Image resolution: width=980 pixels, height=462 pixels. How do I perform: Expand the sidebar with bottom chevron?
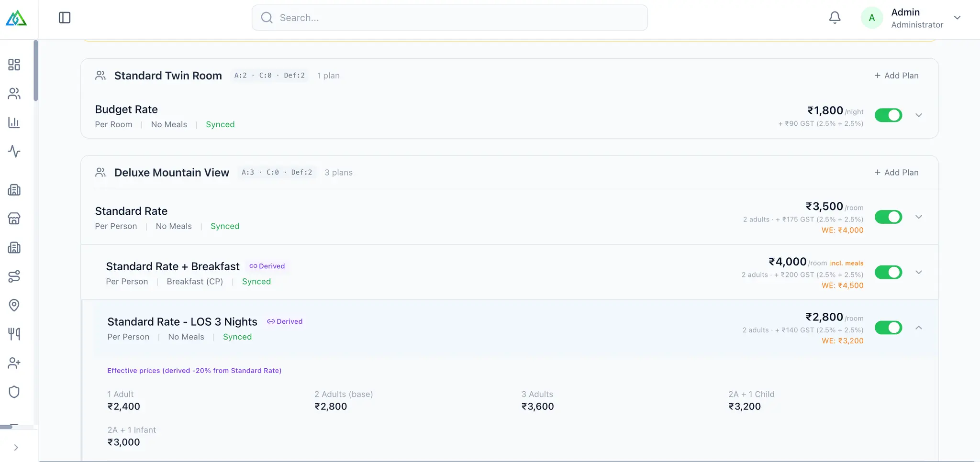coord(16,448)
